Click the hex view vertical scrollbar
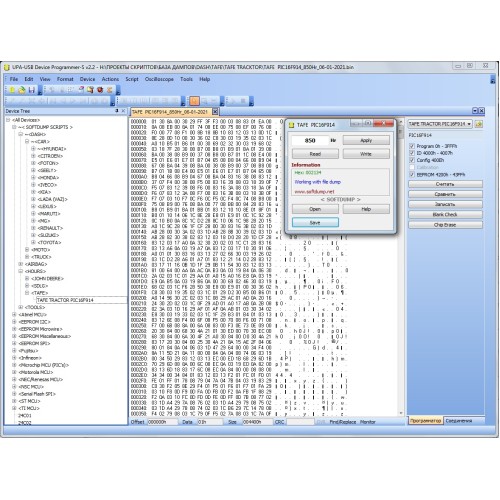 (401, 267)
